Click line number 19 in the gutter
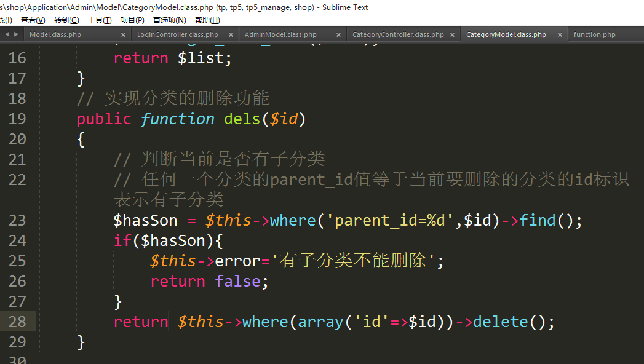Image resolution: width=644 pixels, height=364 pixels. (17, 119)
